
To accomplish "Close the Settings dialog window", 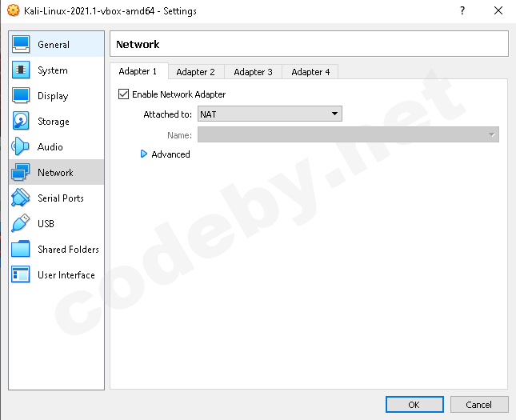I will click(x=498, y=10).
